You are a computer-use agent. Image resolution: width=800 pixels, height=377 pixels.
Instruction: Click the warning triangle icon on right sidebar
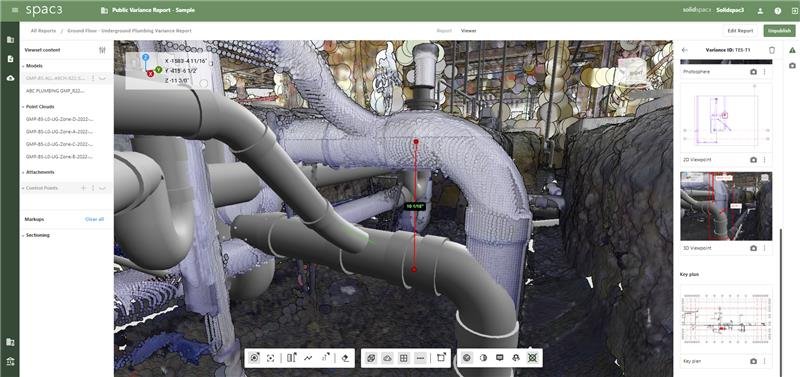click(792, 50)
